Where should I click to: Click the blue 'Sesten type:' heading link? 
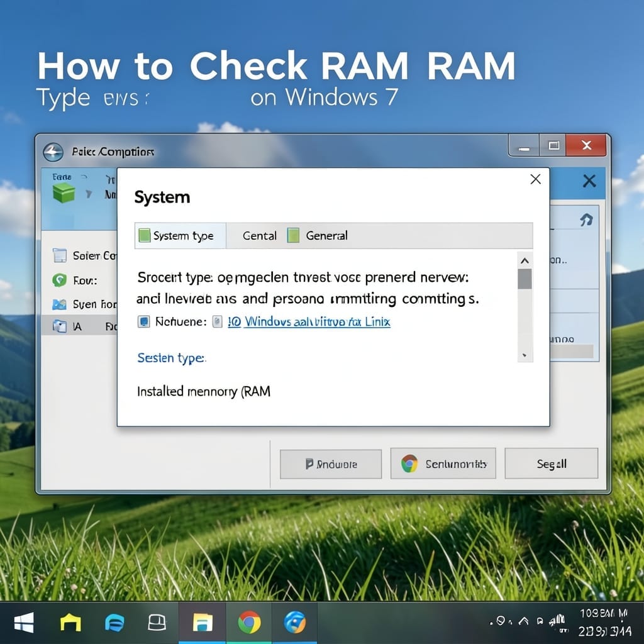pos(171,358)
